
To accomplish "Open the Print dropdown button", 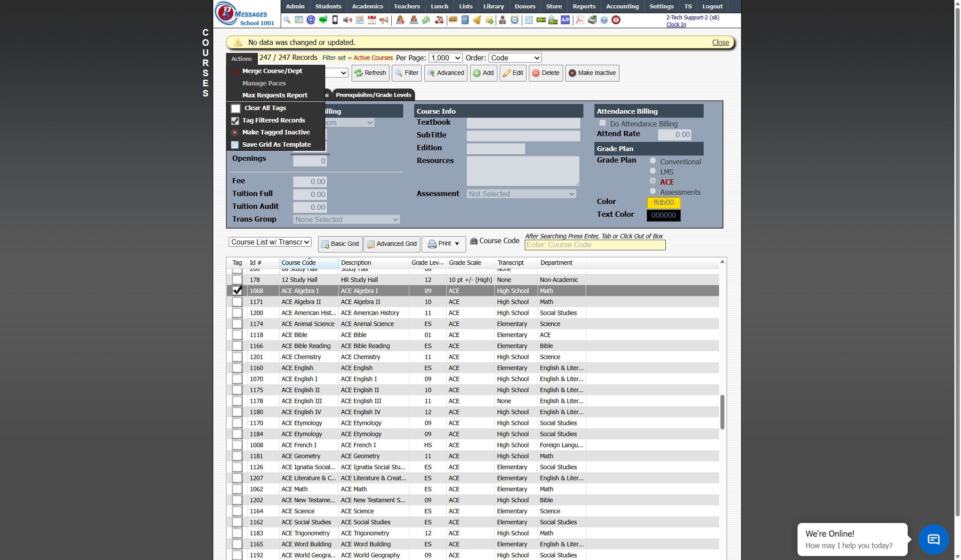I will (444, 244).
